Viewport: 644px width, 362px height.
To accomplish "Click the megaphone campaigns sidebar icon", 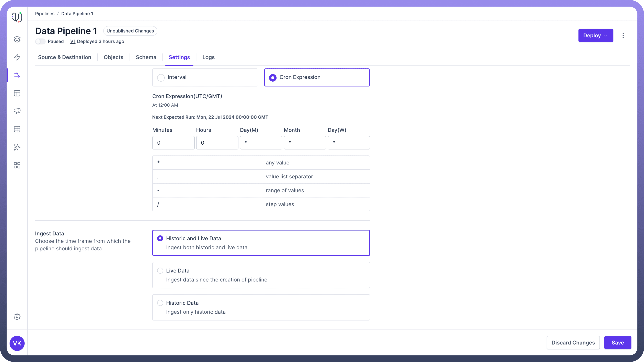I will pyautogui.click(x=17, y=111).
